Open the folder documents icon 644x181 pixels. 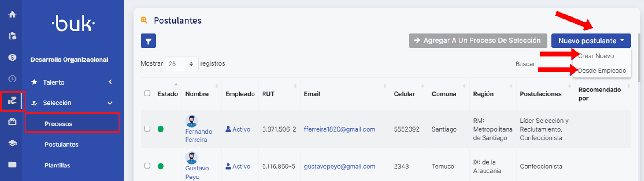[x=12, y=165]
